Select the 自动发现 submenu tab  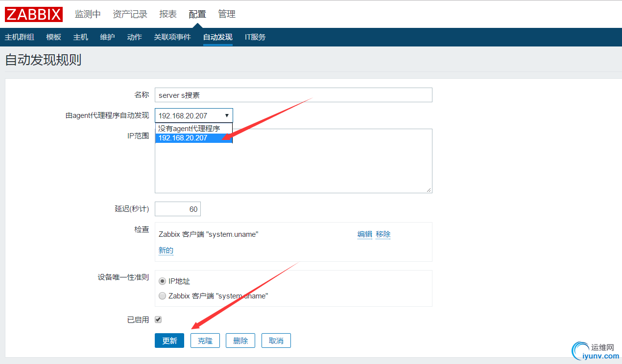218,37
